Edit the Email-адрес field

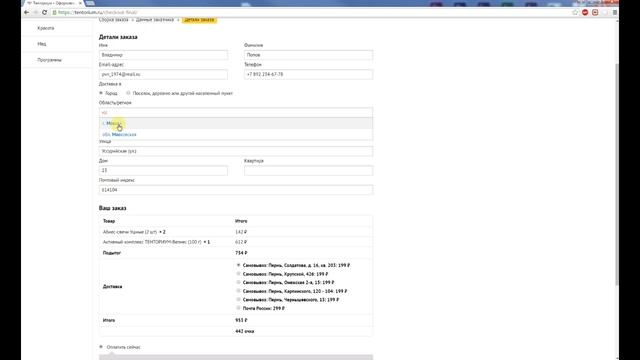pos(163,74)
